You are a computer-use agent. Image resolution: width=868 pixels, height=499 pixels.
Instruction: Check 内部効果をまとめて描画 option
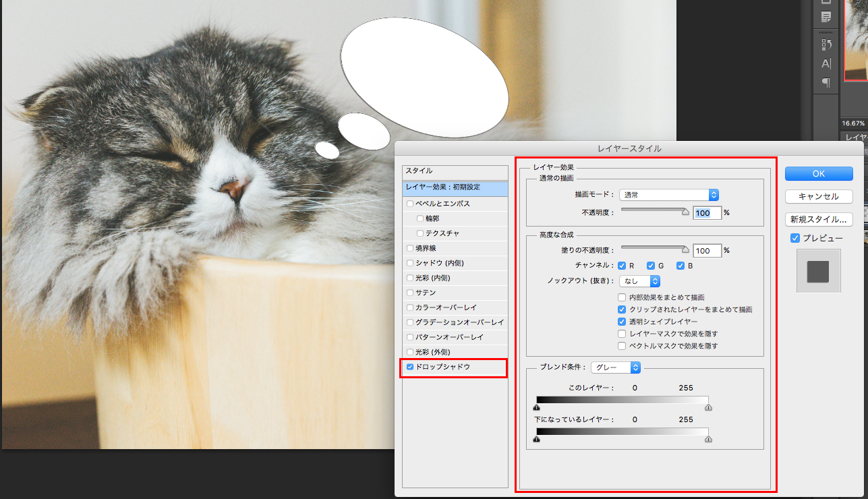[622, 297]
